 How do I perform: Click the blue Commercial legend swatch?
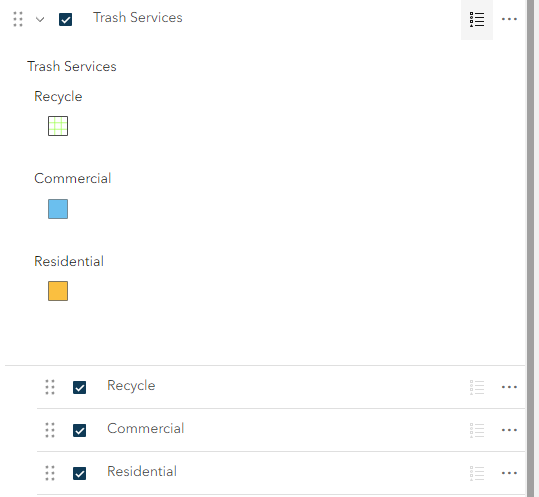pos(58,209)
